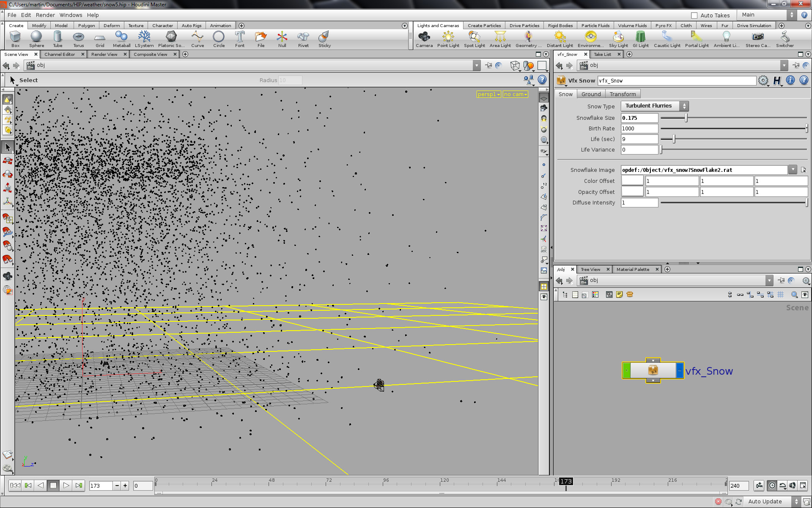Click the current frame number field
Image resolution: width=812 pixels, height=508 pixels.
101,486
